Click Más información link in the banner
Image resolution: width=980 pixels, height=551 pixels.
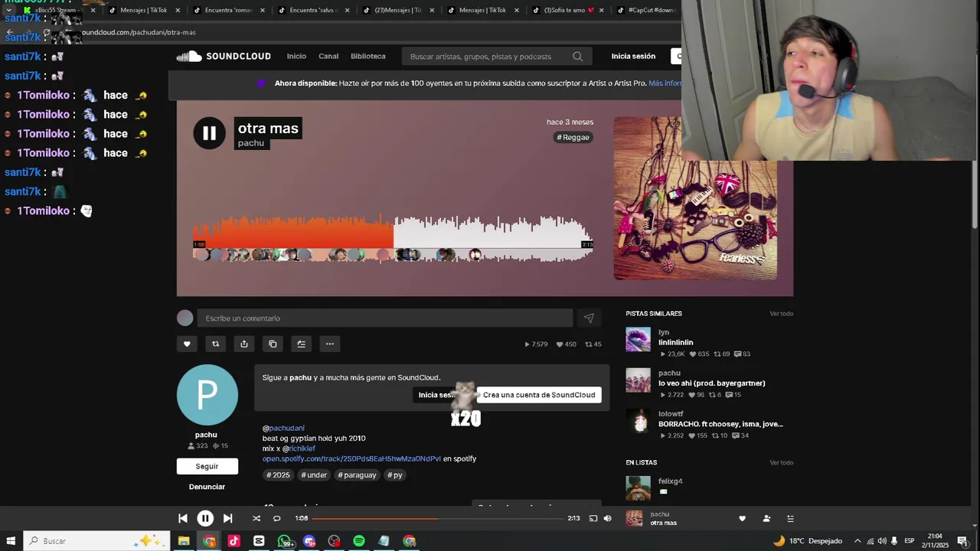point(665,83)
